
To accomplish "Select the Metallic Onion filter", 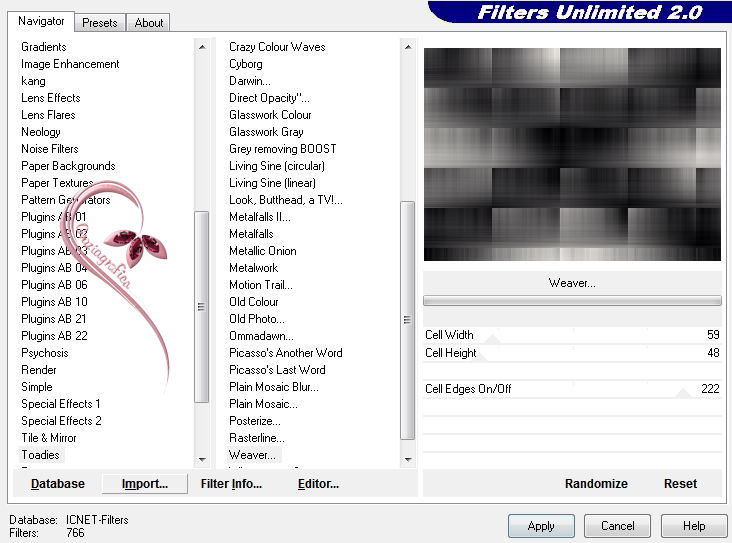I will coord(262,251).
